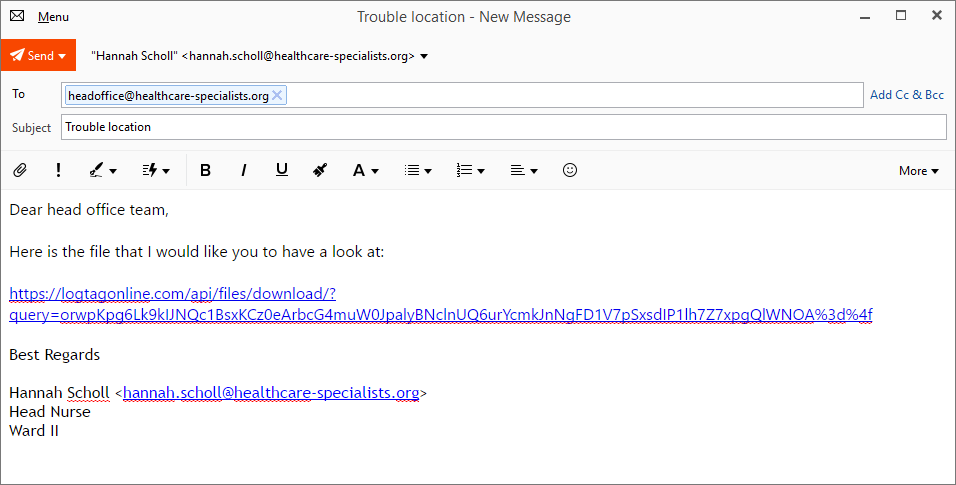Viewport: 956px width, 485px height.
Task: Add Cc & Bcc recipients
Action: pyautogui.click(x=906, y=95)
